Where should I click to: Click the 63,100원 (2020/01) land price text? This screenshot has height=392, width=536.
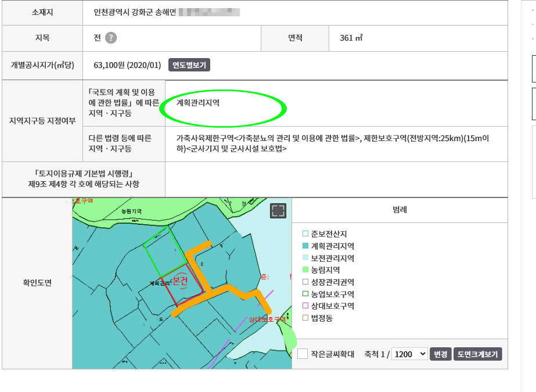127,64
